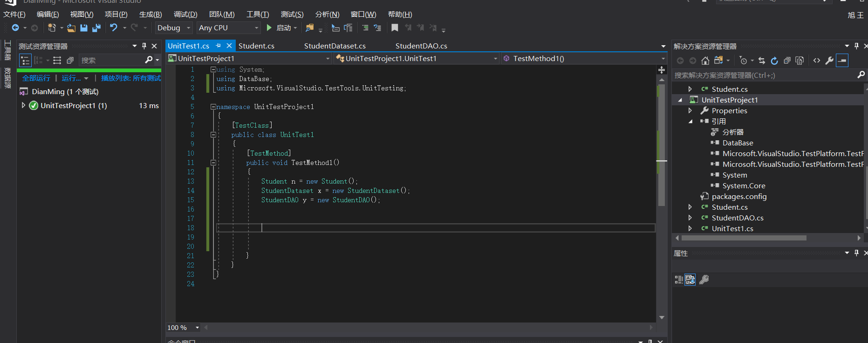The width and height of the screenshot is (868, 343).
Task: Start debugging with the green play button
Action: pos(269,28)
